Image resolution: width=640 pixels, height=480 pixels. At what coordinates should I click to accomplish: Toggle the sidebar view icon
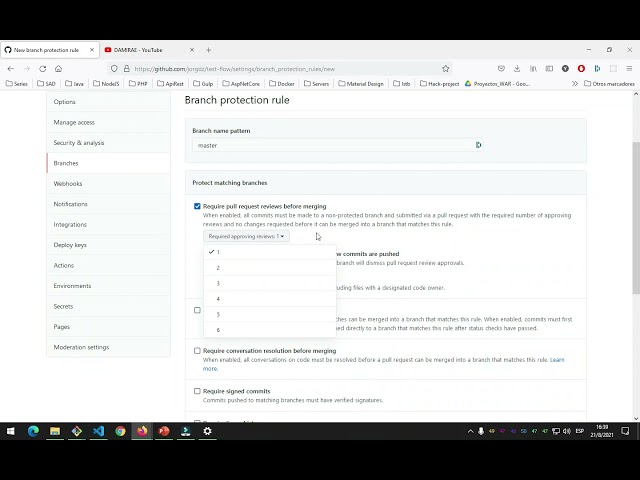[x=549, y=69]
